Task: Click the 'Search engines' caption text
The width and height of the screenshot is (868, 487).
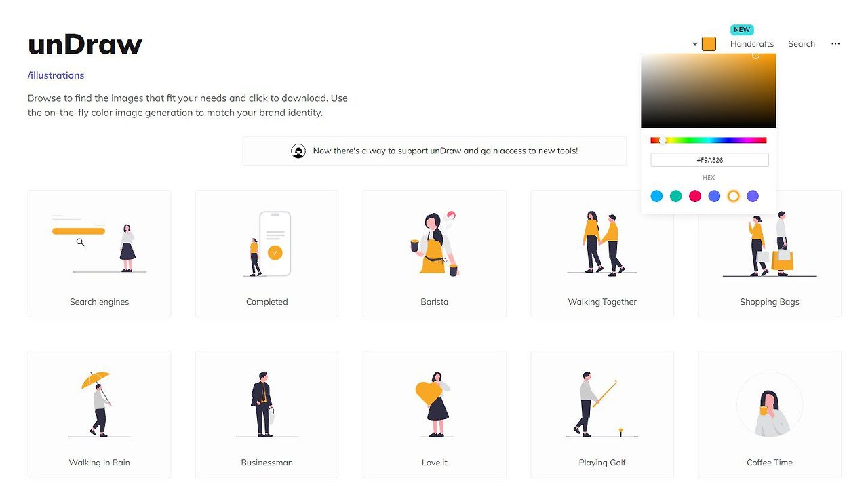Action: point(99,302)
